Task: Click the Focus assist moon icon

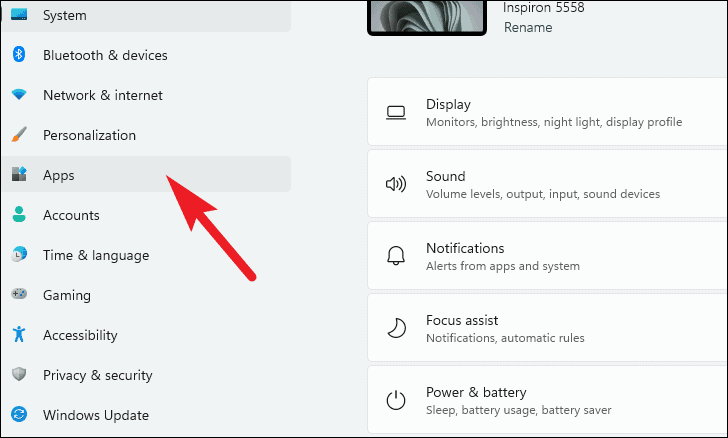Action: coord(396,328)
